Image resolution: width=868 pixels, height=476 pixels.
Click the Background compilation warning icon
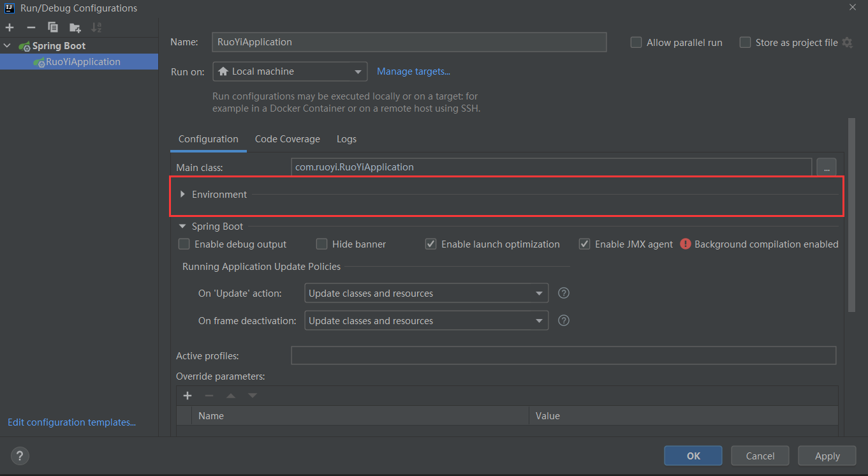(686, 244)
